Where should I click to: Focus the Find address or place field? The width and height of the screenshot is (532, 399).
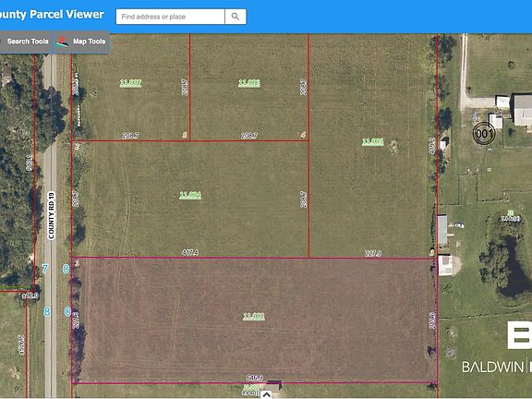(x=170, y=17)
